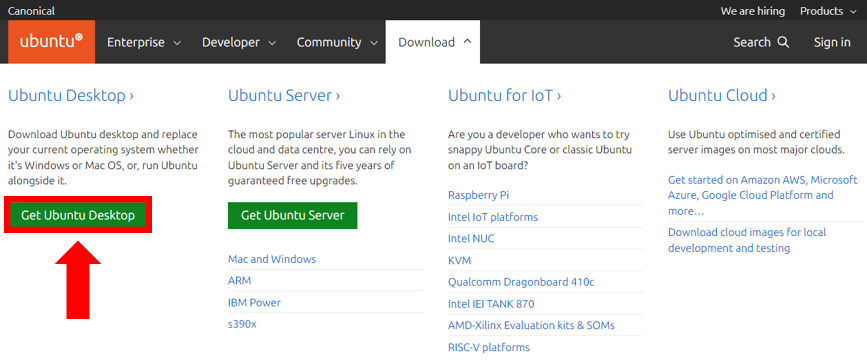Viewport: 867px width, 363px height.
Task: Open the Developer menu
Action: 239,42
